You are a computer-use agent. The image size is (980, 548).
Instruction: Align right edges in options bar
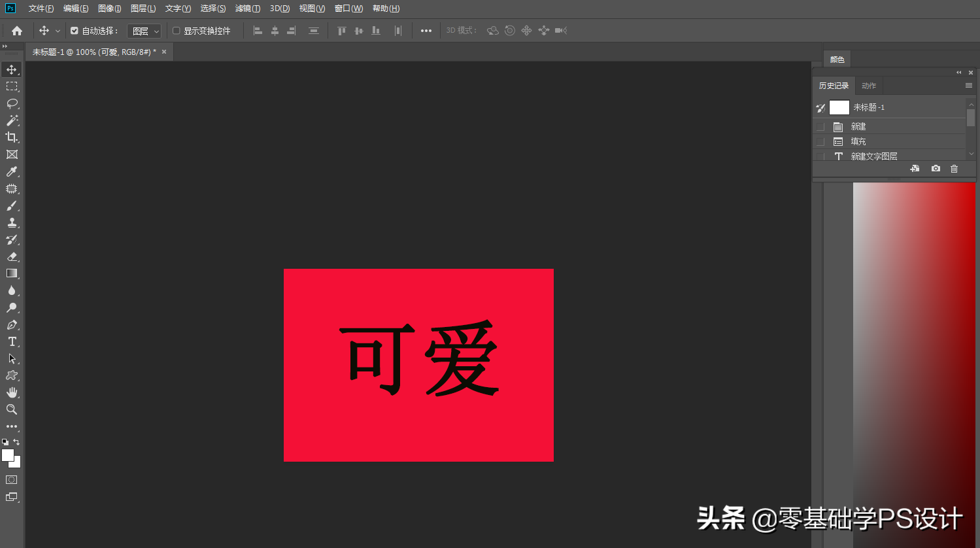292,31
